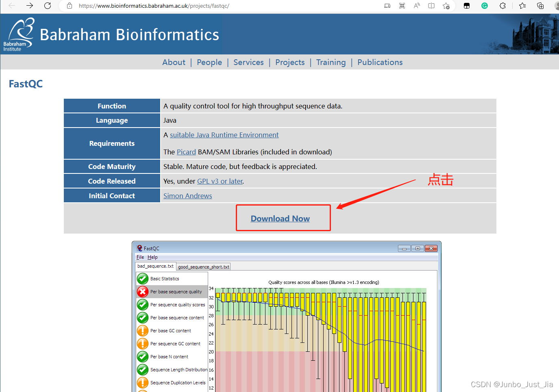
Task: Open the Publications navigation item
Action: coord(380,62)
